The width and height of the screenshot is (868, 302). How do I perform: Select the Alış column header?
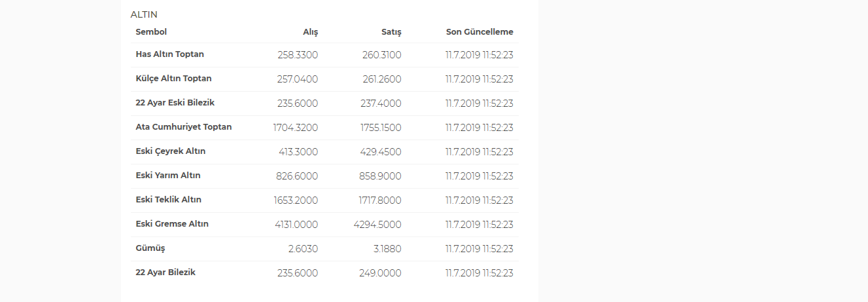point(310,31)
